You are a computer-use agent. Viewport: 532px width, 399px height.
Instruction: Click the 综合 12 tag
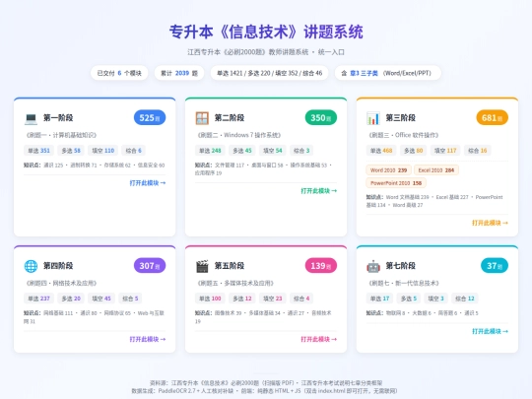465,299
